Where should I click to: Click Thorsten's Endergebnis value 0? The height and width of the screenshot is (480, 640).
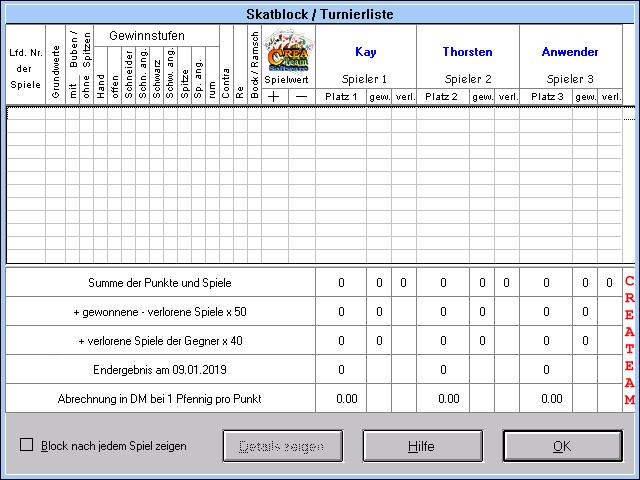pyautogui.click(x=443, y=370)
